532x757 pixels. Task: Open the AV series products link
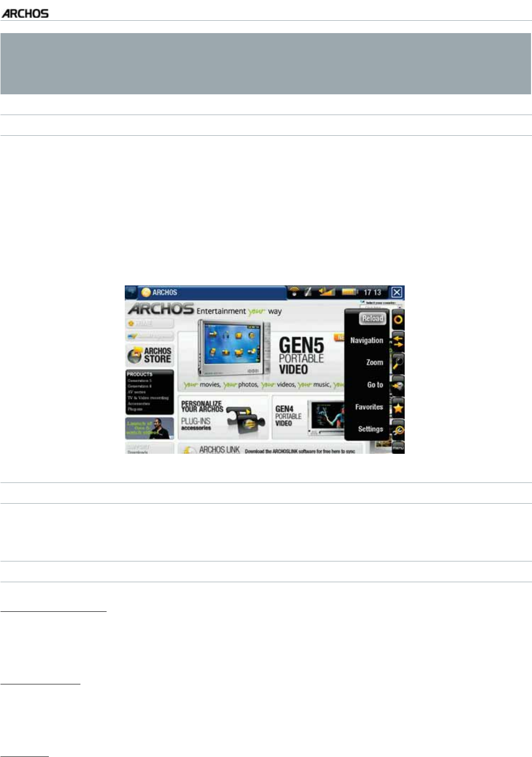(x=137, y=392)
